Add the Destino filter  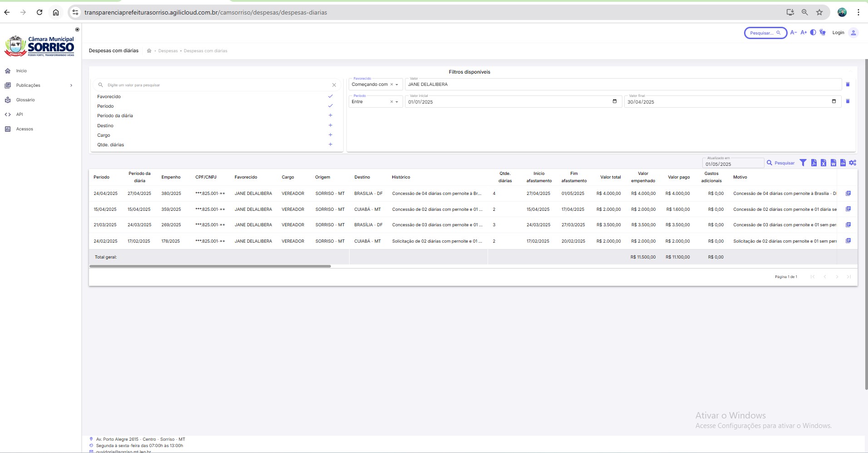tap(330, 125)
